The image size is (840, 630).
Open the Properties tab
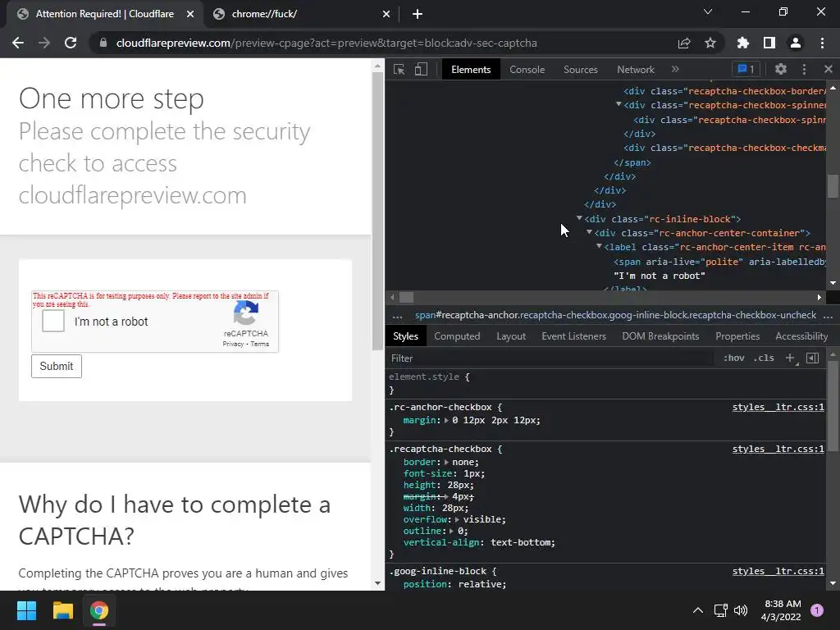tap(737, 336)
